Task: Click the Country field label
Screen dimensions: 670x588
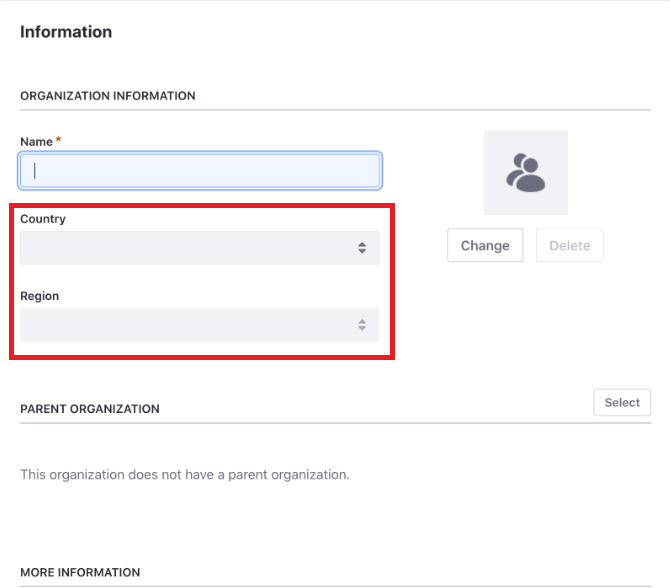Action: pyautogui.click(x=43, y=218)
